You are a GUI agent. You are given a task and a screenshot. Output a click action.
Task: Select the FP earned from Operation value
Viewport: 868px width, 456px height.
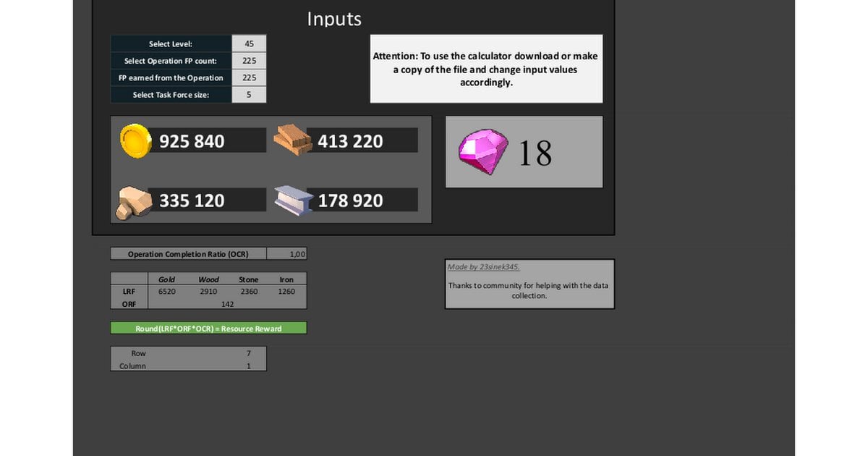249,77
